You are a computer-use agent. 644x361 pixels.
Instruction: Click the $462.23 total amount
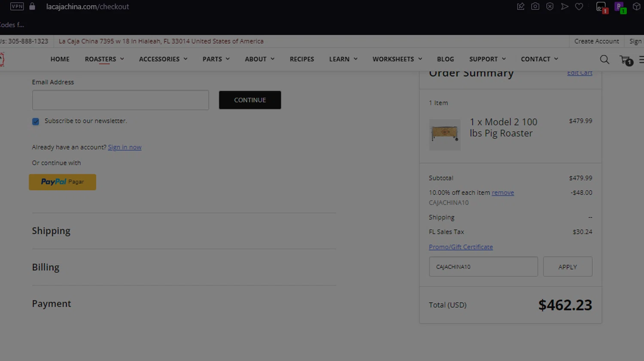pos(565,305)
